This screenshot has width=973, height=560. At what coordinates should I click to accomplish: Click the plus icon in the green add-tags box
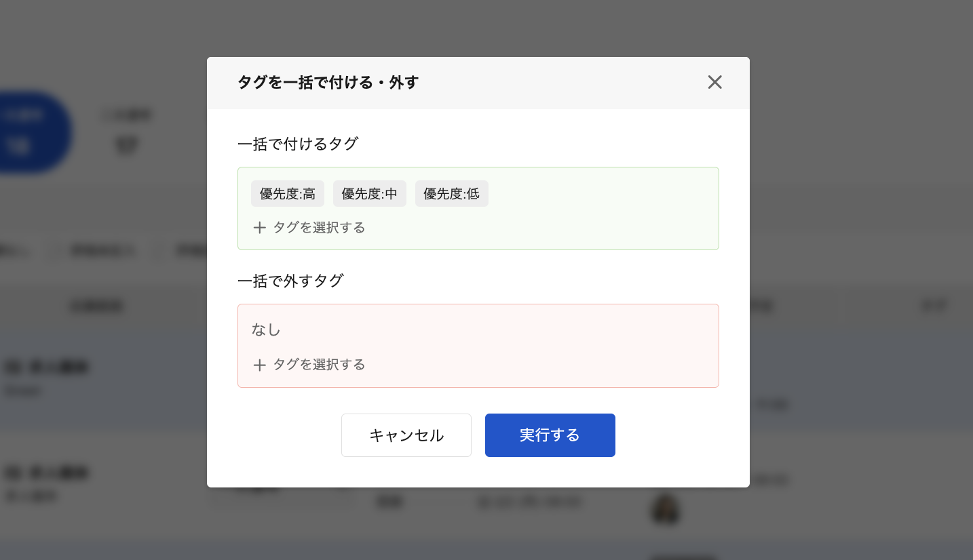259,228
